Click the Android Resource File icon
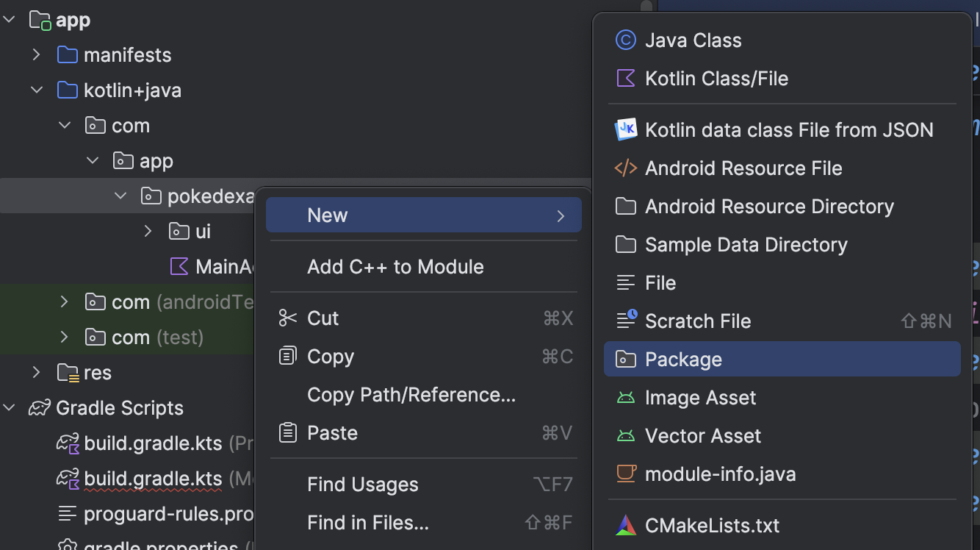This screenshot has height=550, width=980. 625,168
